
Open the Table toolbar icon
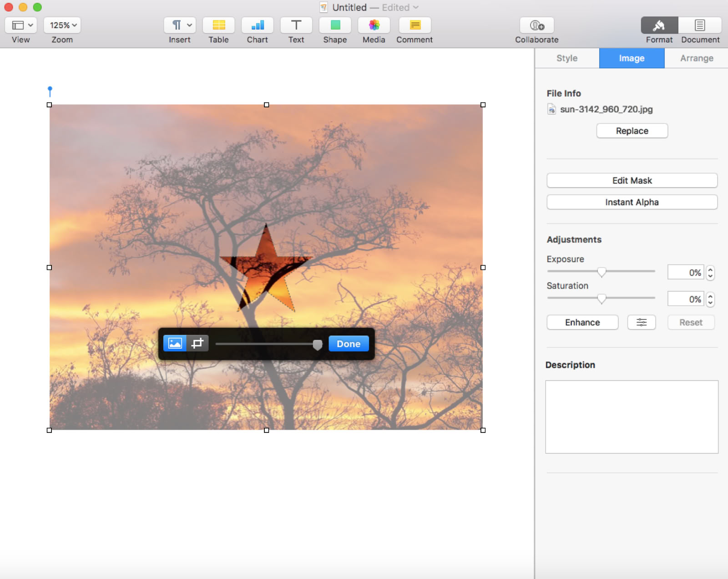click(218, 25)
